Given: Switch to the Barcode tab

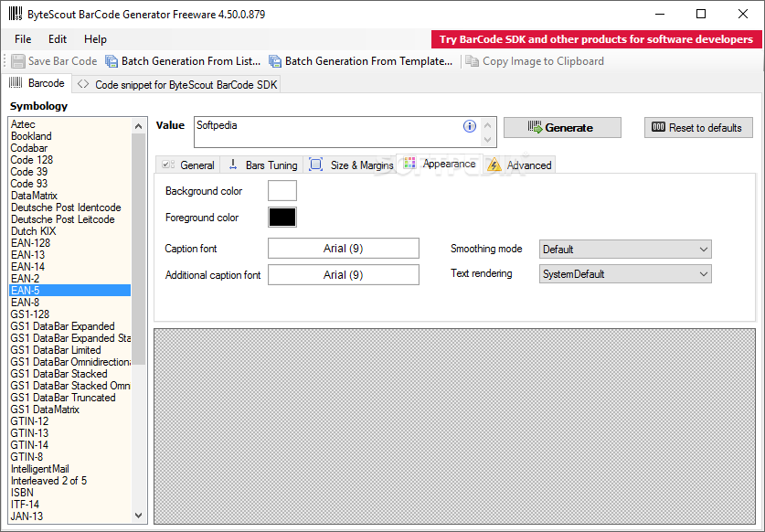Looking at the screenshot, I should (x=37, y=83).
